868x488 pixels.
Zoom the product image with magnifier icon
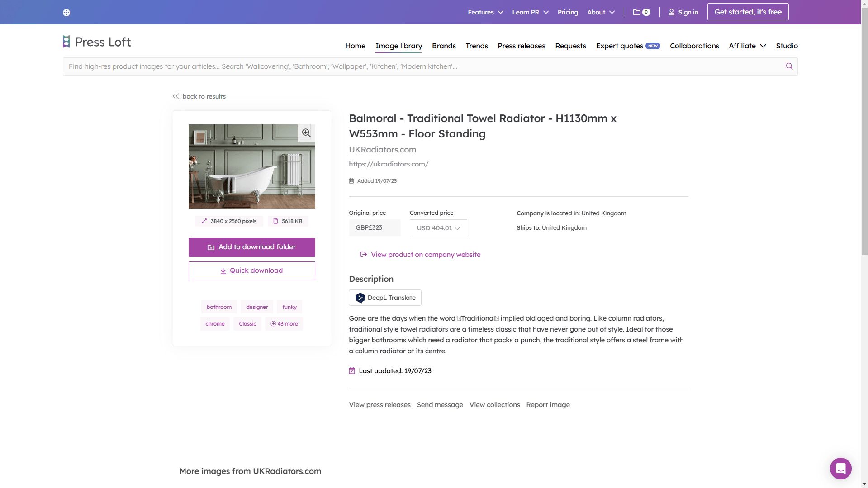point(306,133)
